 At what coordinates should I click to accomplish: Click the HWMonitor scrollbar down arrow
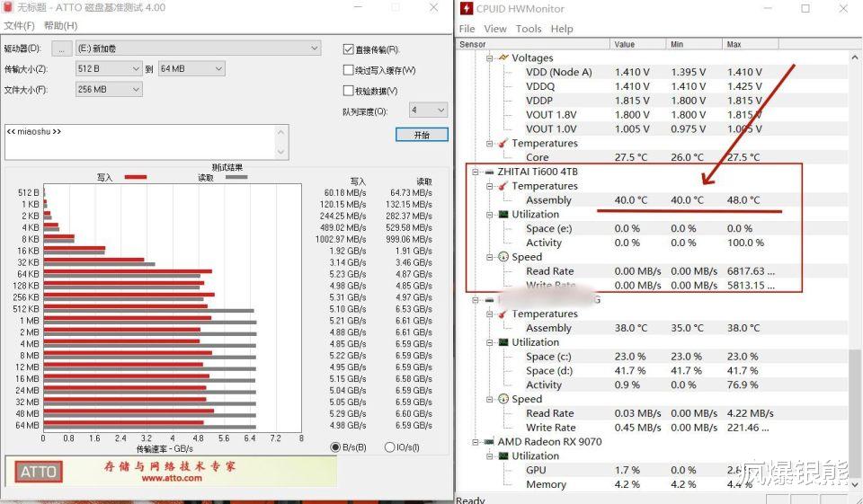pos(855,484)
